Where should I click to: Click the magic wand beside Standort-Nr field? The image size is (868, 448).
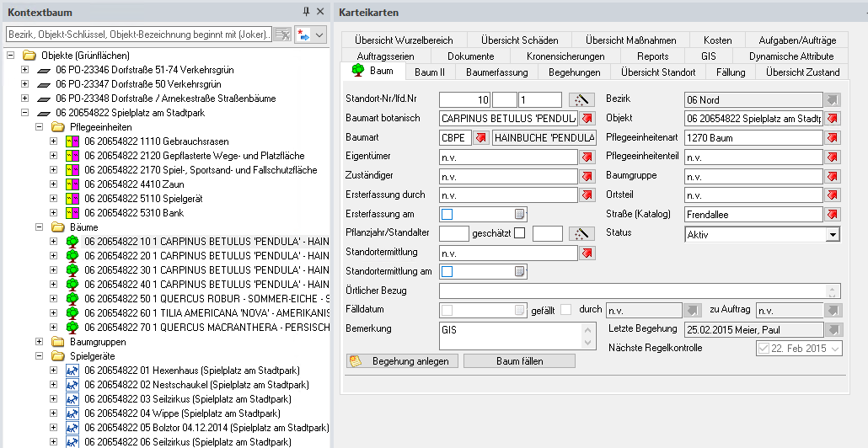[581, 99]
